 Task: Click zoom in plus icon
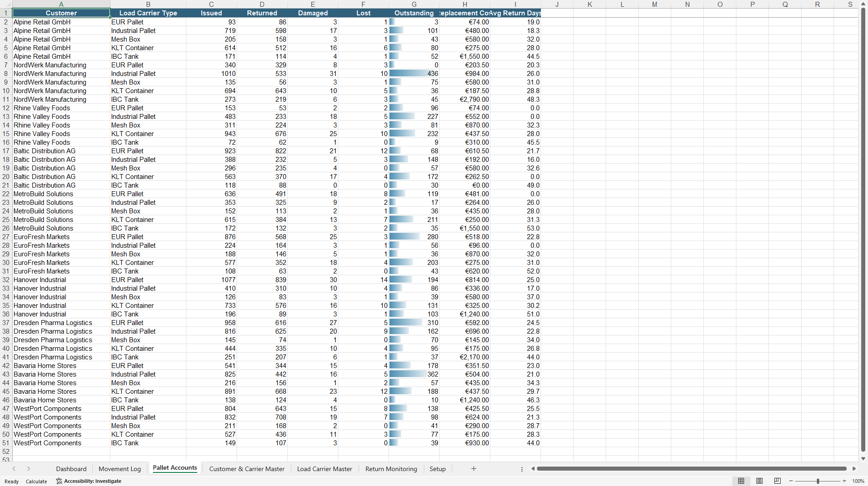[844, 481]
